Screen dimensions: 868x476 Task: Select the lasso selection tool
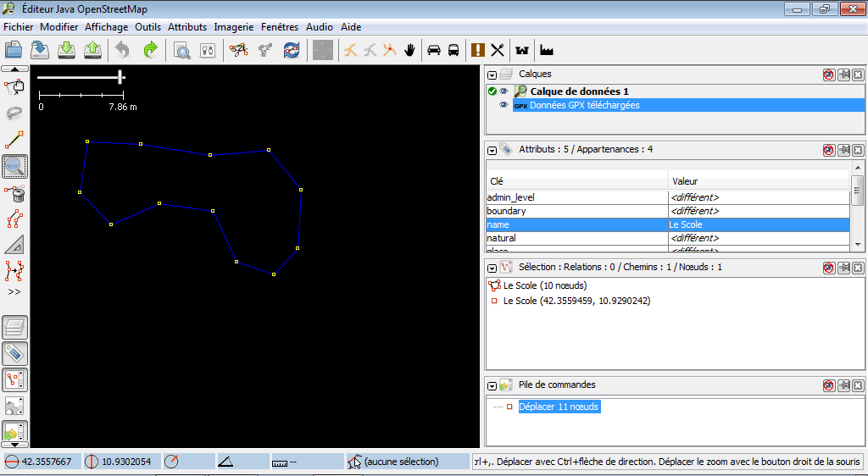(x=14, y=113)
